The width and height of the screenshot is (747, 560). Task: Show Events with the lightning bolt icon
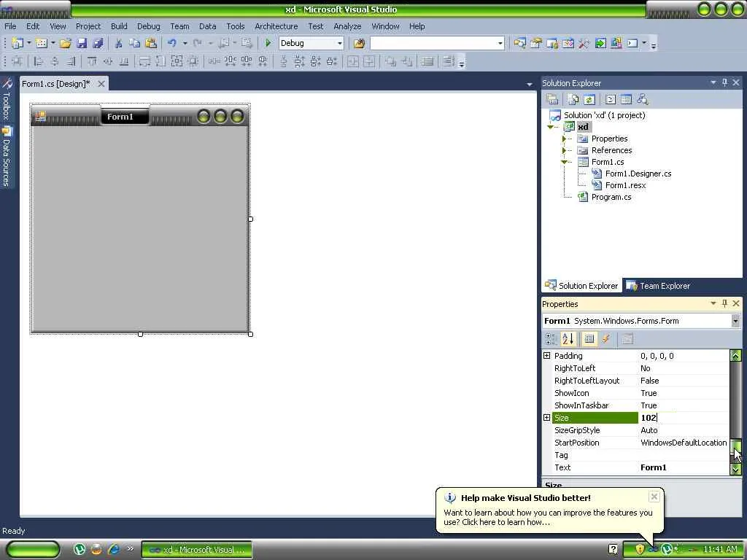click(x=605, y=339)
